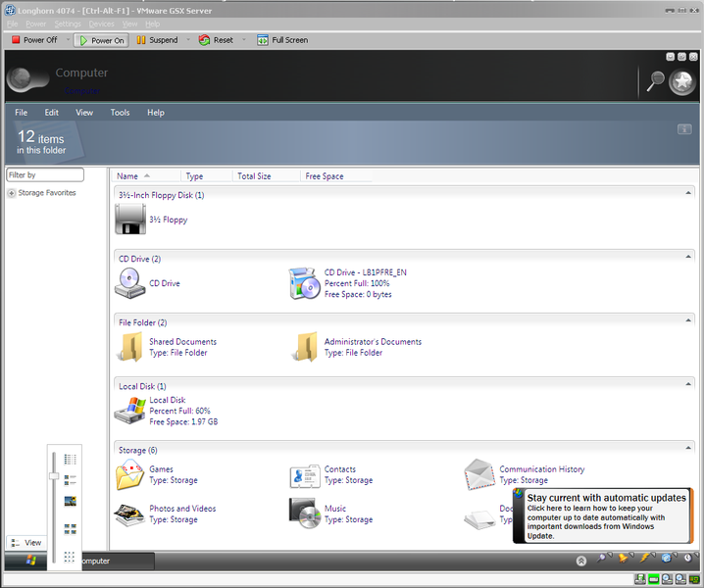Open the VMware Devices menu

coord(101,24)
